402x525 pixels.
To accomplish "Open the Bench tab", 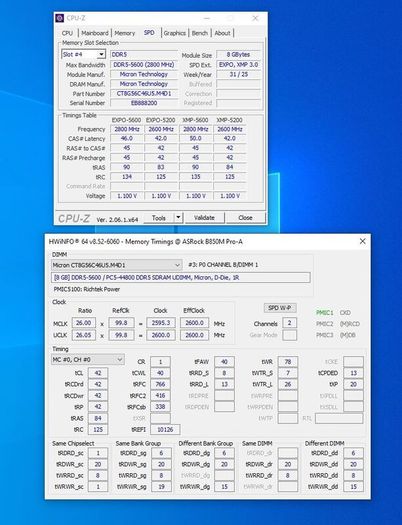I will click(199, 33).
